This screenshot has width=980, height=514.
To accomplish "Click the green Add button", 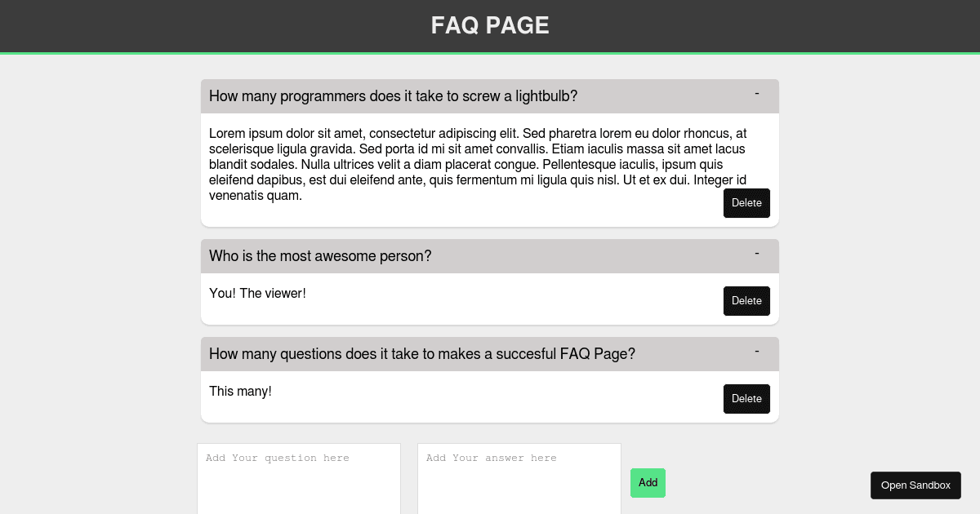I will tap(648, 483).
